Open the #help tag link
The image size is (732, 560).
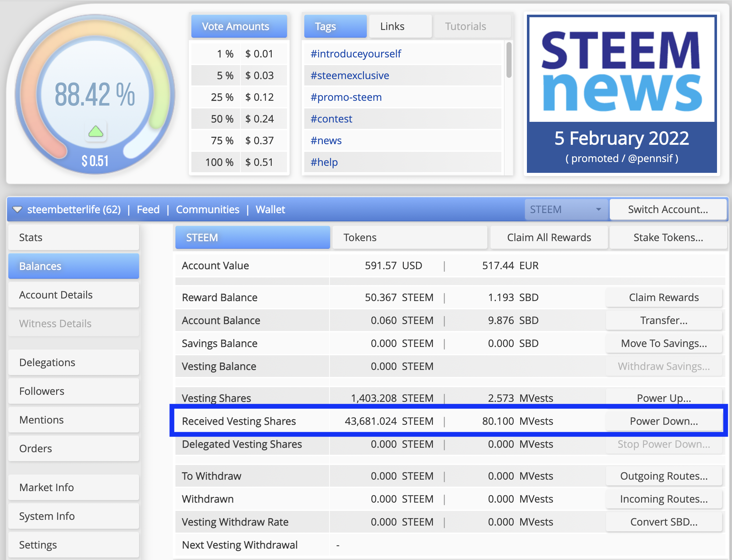tap(324, 162)
